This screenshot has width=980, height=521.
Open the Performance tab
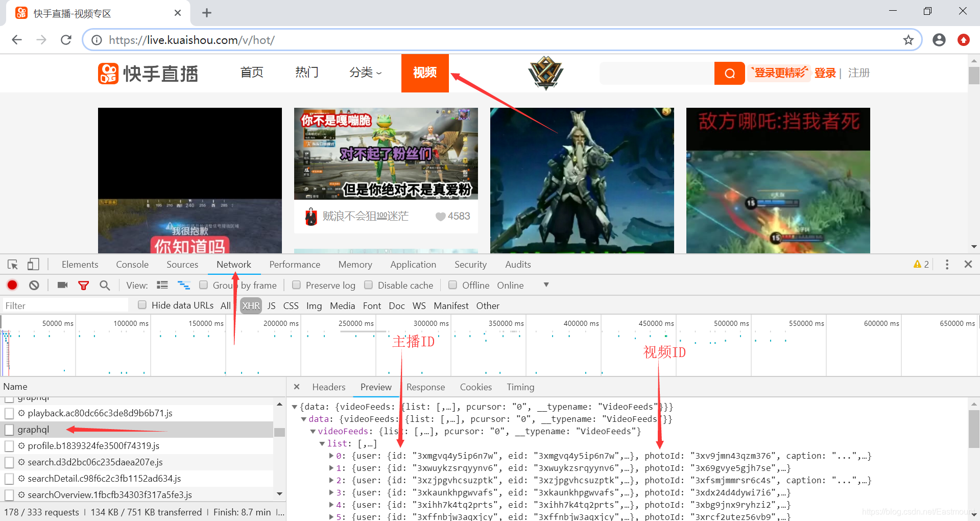coord(295,264)
